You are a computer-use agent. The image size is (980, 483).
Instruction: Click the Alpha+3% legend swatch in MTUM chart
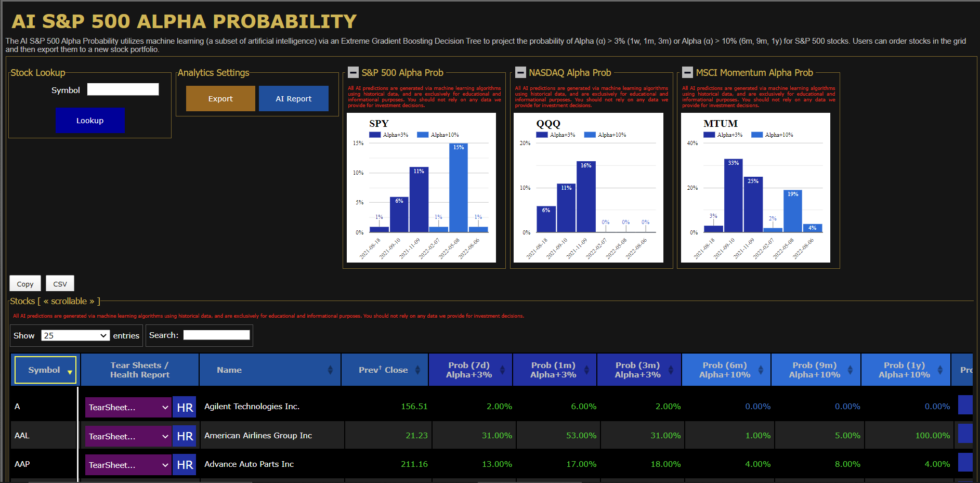pos(709,135)
